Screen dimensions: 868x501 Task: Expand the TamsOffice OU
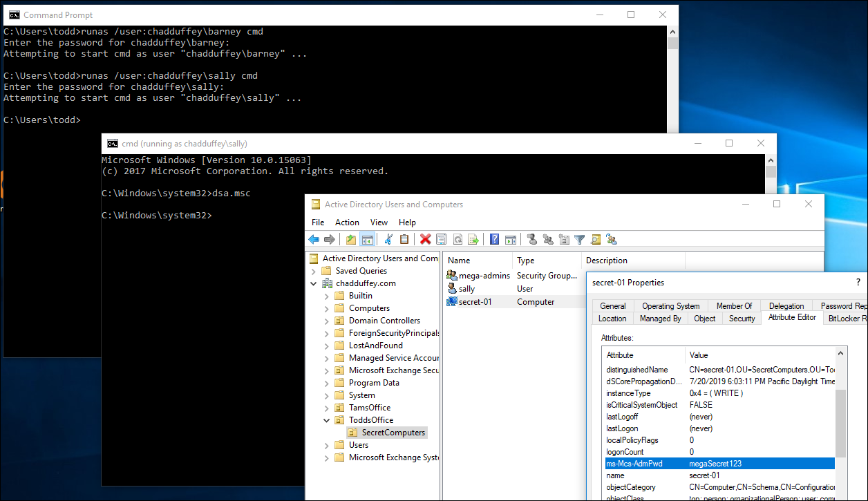click(x=327, y=408)
